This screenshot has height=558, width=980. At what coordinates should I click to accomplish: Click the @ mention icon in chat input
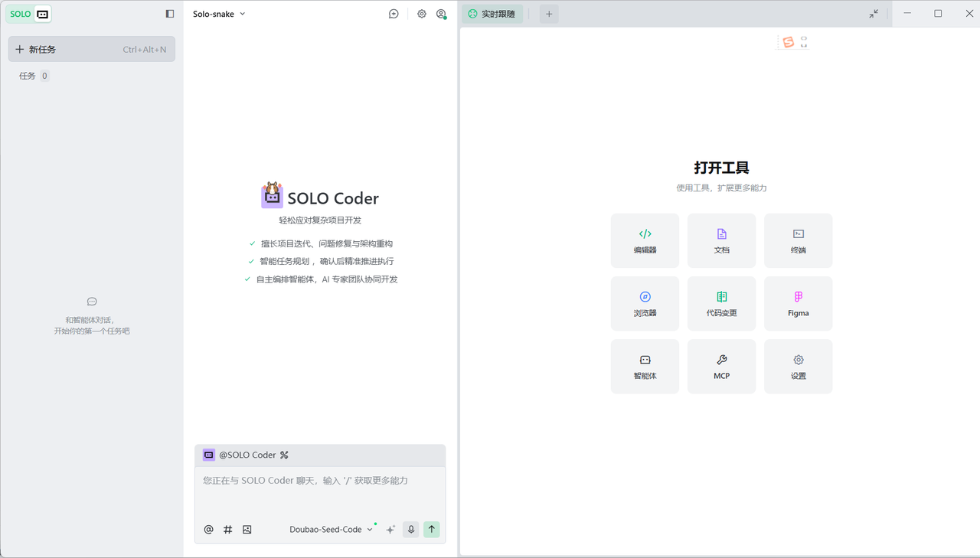tap(208, 529)
